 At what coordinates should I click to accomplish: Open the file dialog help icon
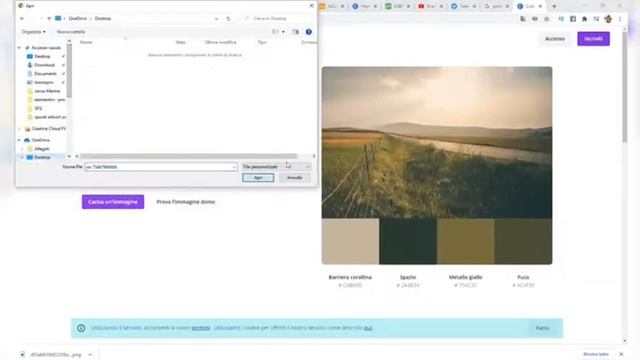tap(309, 31)
